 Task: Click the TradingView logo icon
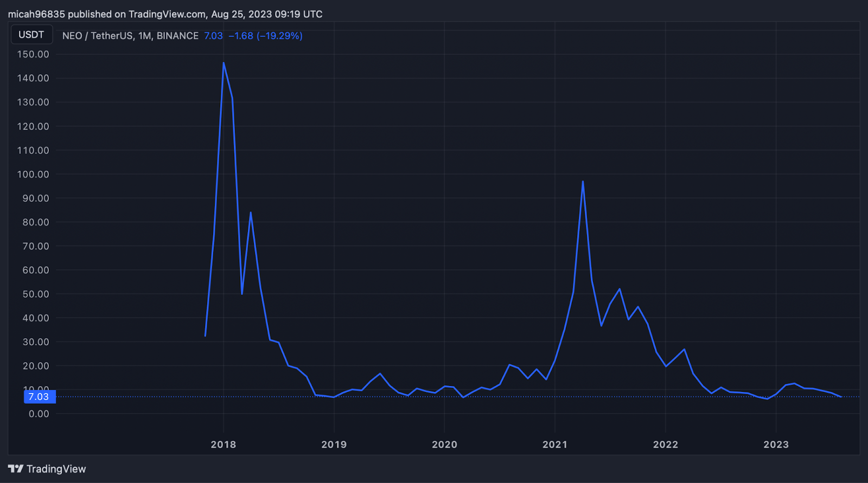[x=16, y=469]
